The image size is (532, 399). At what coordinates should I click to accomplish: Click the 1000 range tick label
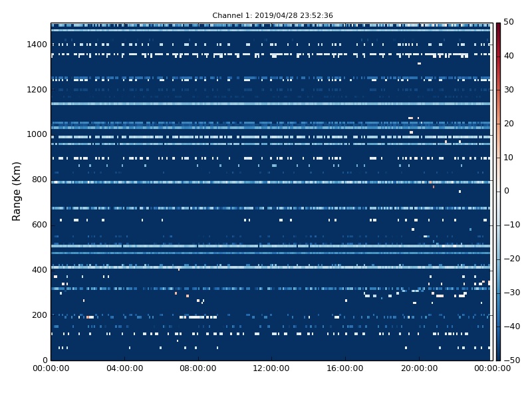37,134
